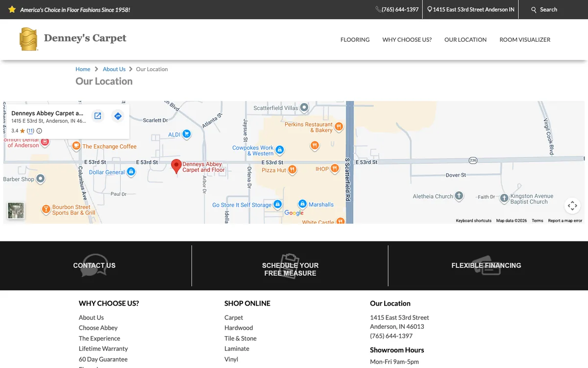The height and width of the screenshot is (368, 588).
Task: Click footer phone number (765) 644-1397
Action: pos(392,336)
